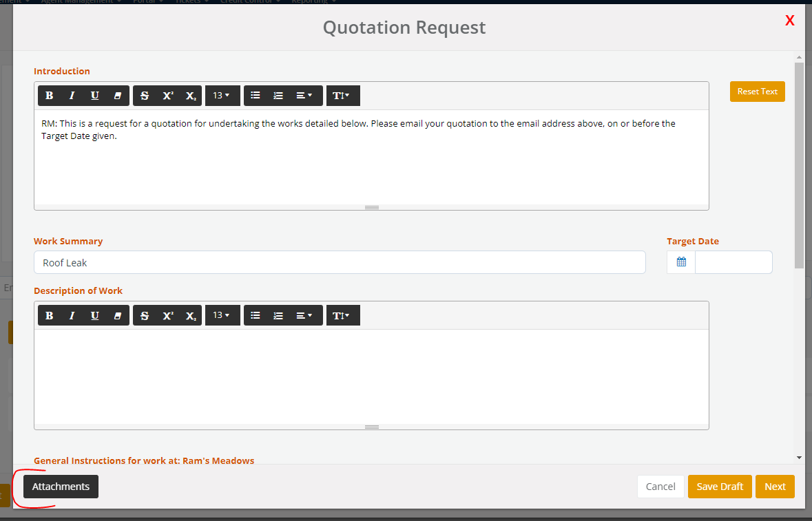Screen dimensions: 812x521
Task: Click inside the Introduction text area
Action: (x=371, y=158)
